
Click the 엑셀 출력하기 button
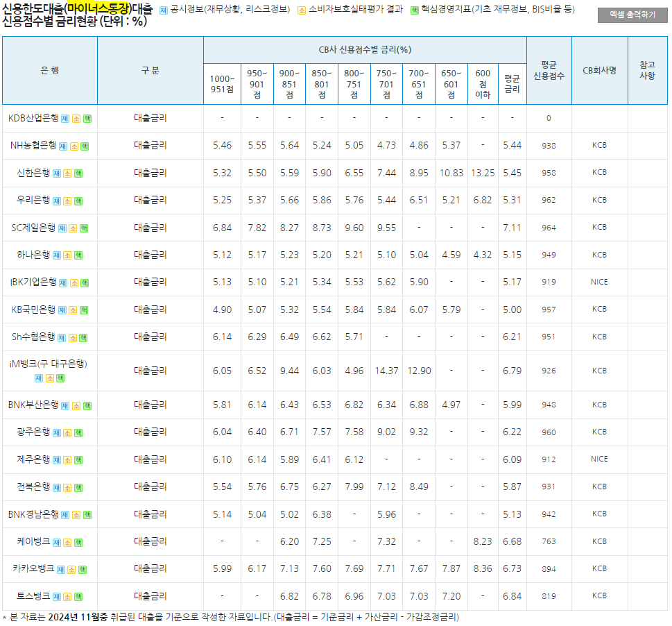tap(632, 15)
